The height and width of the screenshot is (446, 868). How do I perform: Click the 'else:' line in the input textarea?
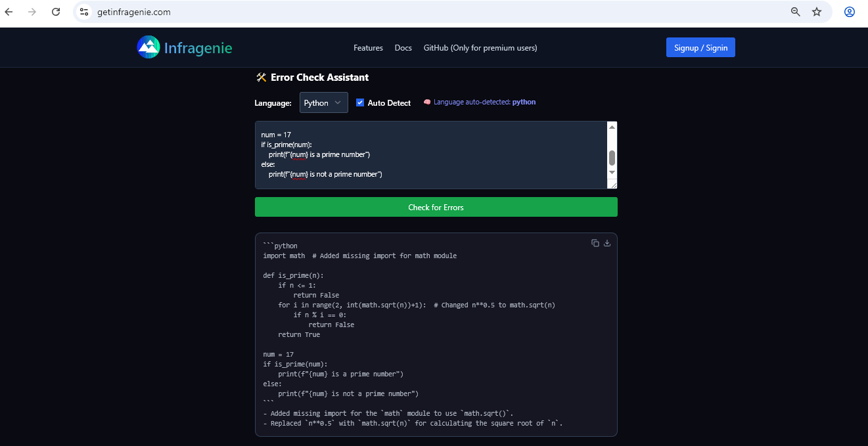pyautogui.click(x=268, y=164)
